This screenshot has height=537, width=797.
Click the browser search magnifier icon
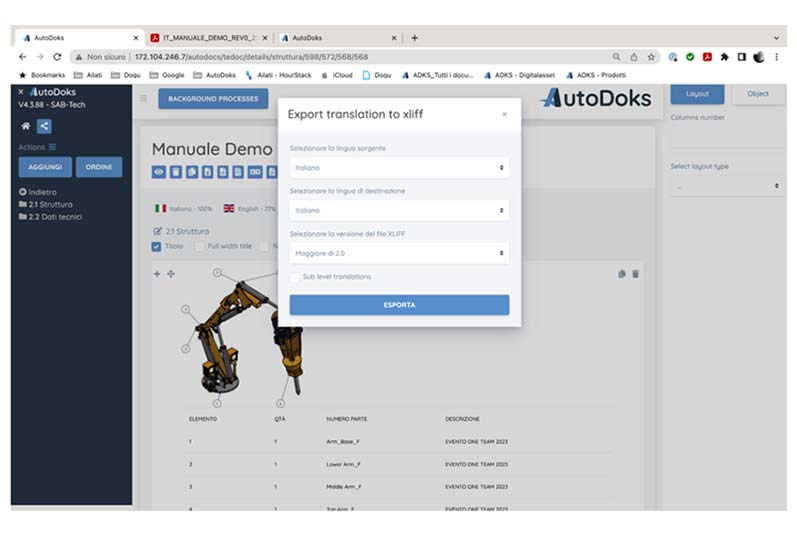pos(616,57)
